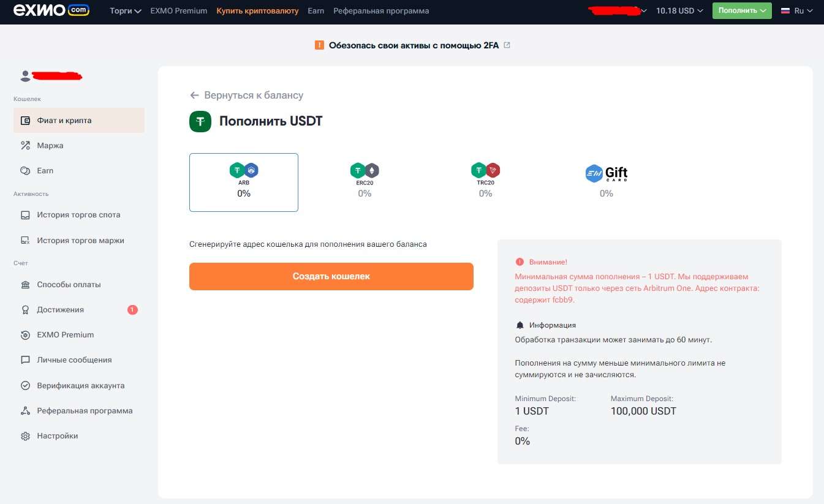Open Достижения medal icon
This screenshot has height=504, width=824.
click(25, 310)
